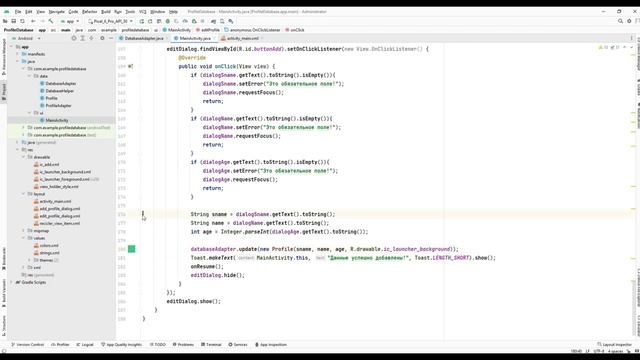
Task: Open Project panel options gear icon
Action: pos(102,38)
